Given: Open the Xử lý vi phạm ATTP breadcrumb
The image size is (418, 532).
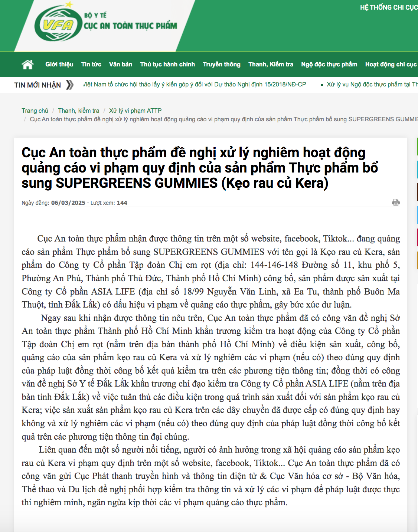Looking at the screenshot, I should (x=135, y=111).
